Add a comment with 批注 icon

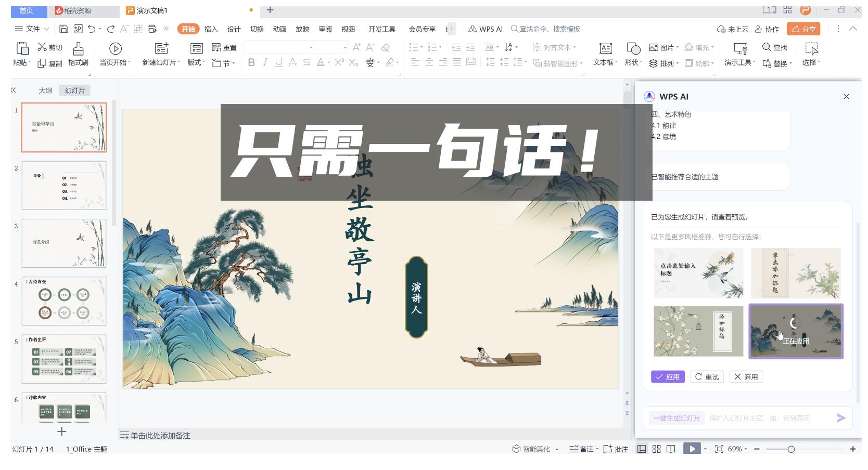coord(616,448)
